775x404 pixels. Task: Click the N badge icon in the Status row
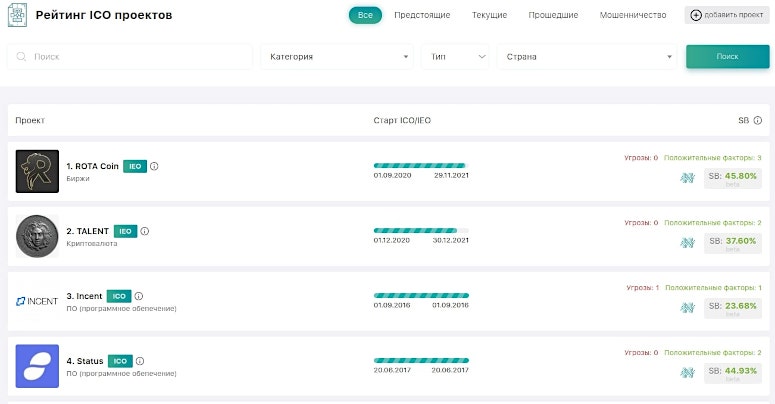pos(688,372)
